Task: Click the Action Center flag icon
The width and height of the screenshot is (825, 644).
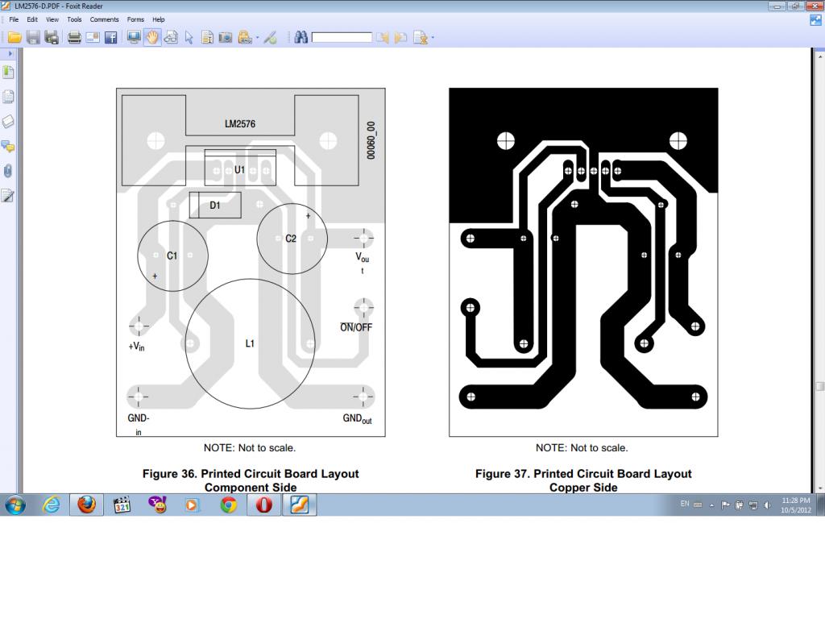Action: [x=725, y=505]
